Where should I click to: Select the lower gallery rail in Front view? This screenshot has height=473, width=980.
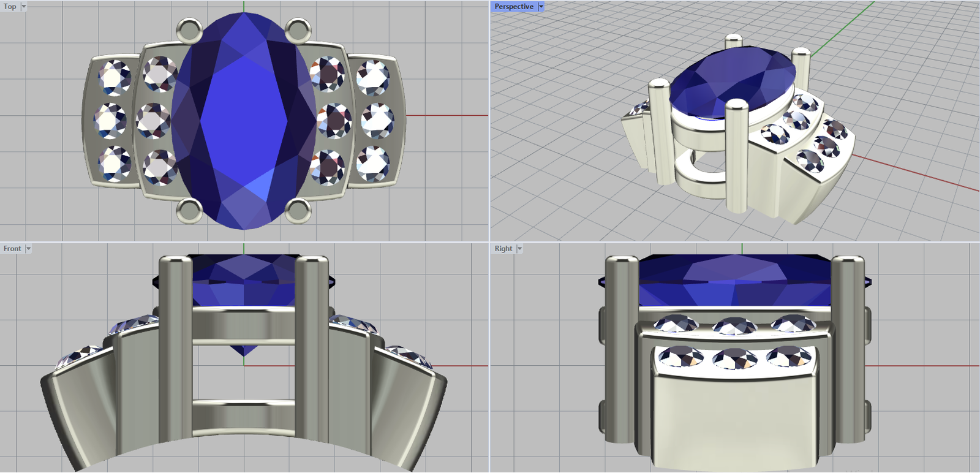pyautogui.click(x=244, y=404)
